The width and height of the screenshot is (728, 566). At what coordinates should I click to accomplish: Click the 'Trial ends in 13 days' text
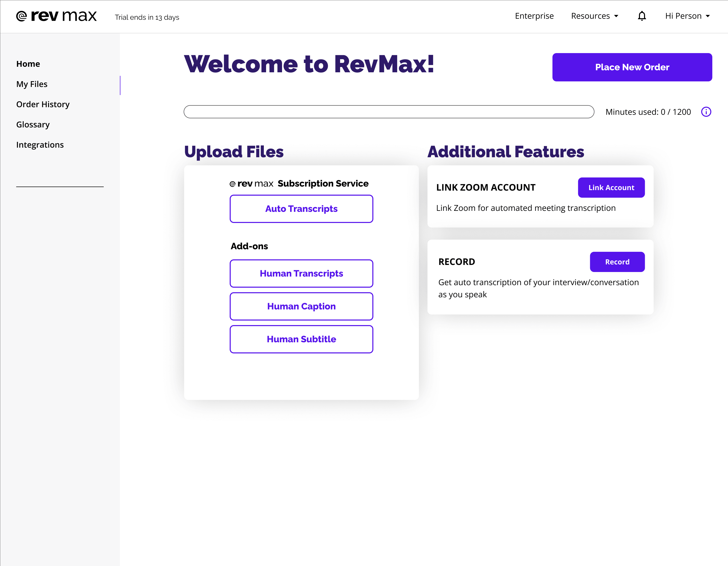click(x=147, y=17)
